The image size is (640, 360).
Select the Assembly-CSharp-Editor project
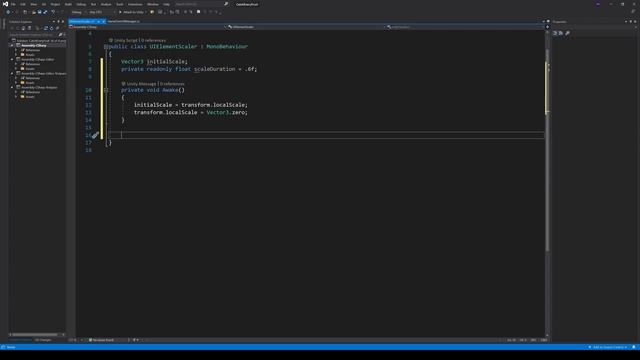38,60
